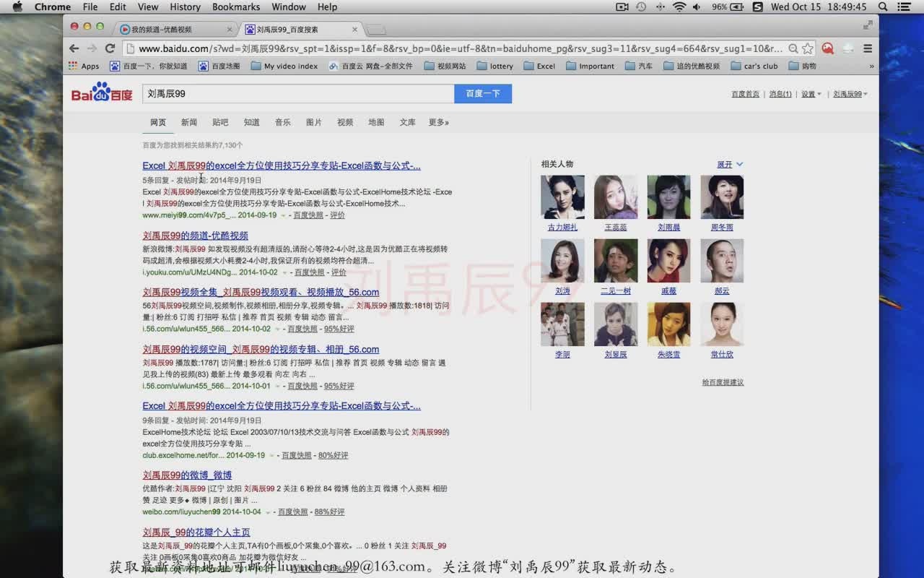
Task: Click the 88%好评 rating link
Action: (329, 512)
